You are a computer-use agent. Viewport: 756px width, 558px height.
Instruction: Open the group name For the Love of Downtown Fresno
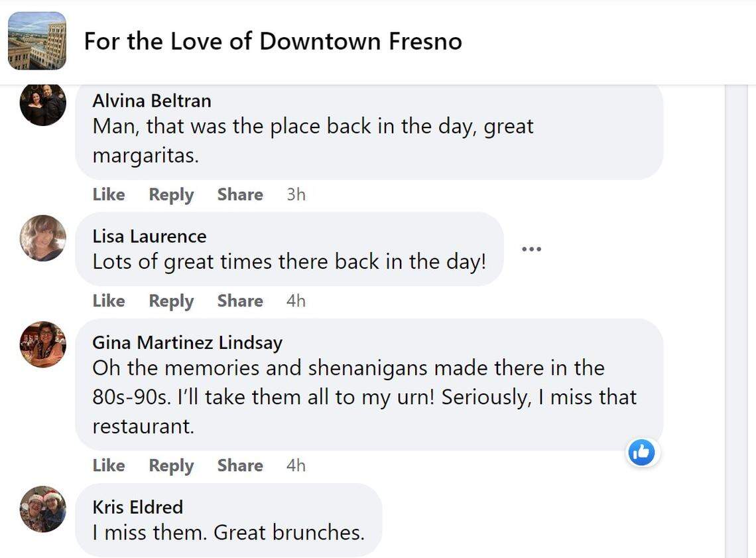coord(273,41)
